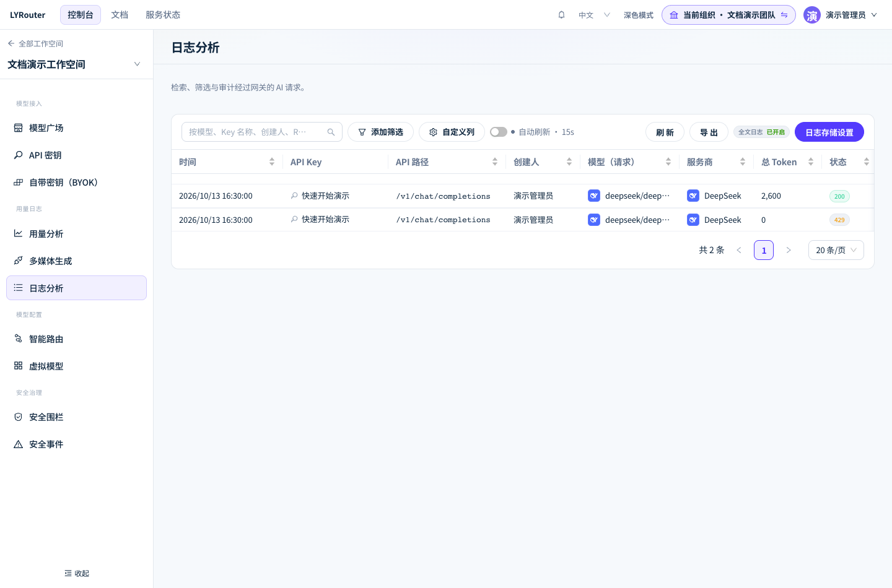The height and width of the screenshot is (588, 892).
Task: Go to previous page arrow
Action: click(x=739, y=250)
